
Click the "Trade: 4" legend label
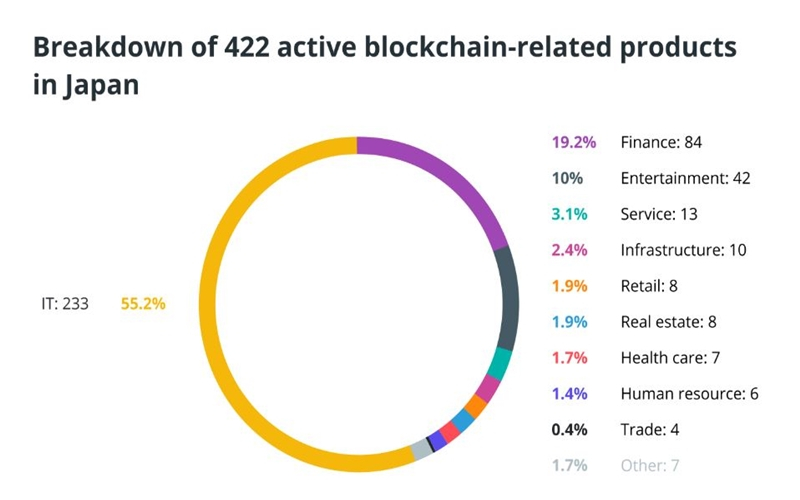tap(649, 430)
